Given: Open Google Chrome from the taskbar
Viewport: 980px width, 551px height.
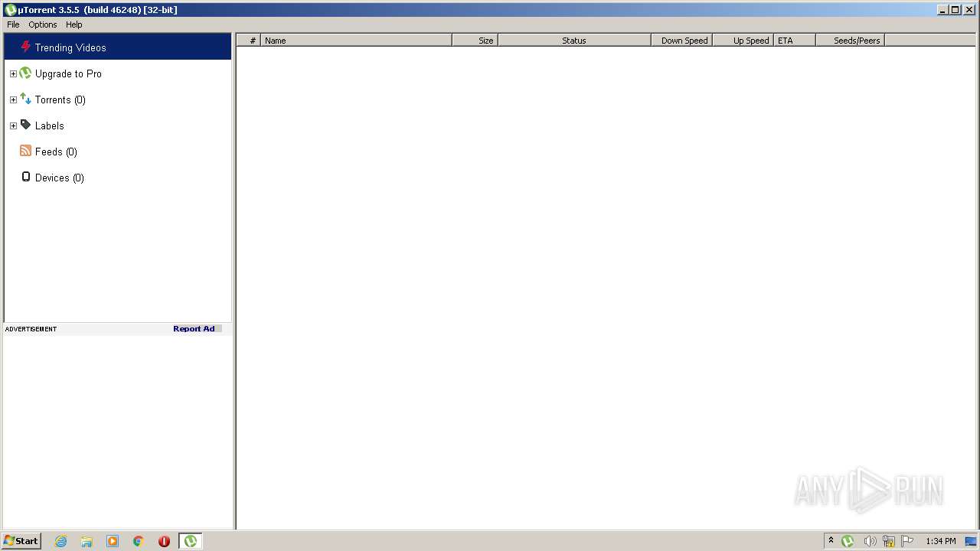Looking at the screenshot, I should [x=139, y=541].
